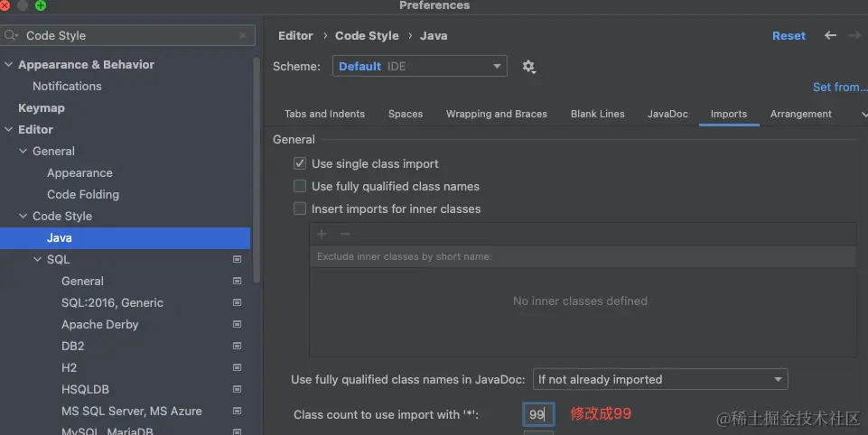Click the Reset link
Screen dimensions: 868x435
[x=789, y=35]
